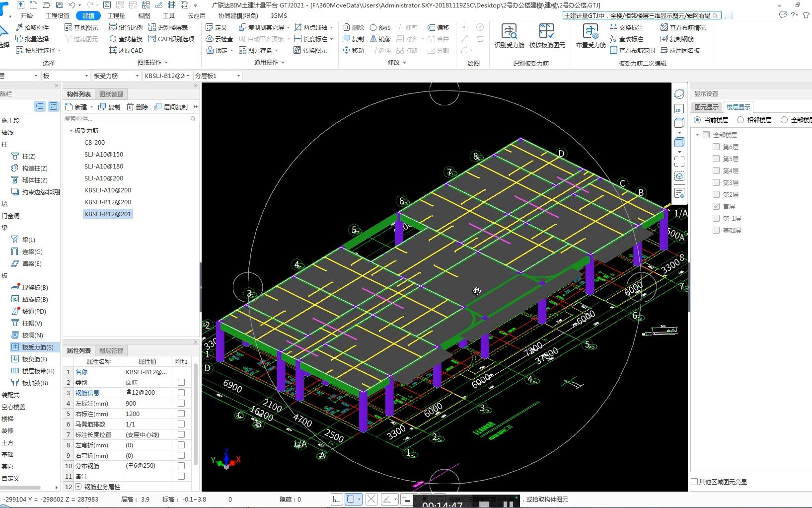Toggle the 首层 checkbox
Screen dimensions: 812x508
click(716, 206)
